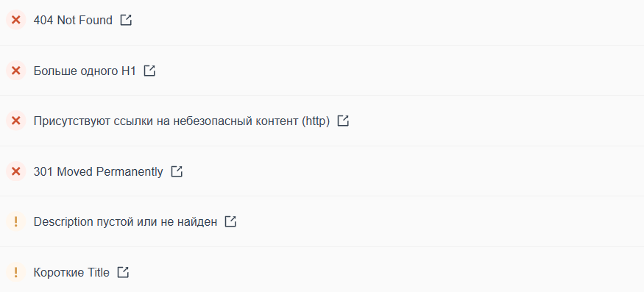
Task: Click red cross icon beside Больше одного H1
Action: 16,70
